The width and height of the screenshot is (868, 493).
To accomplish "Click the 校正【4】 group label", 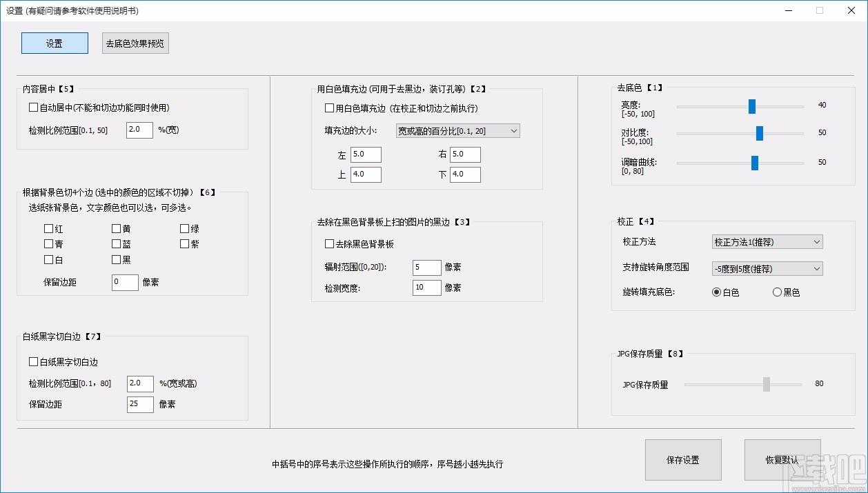I will (636, 221).
